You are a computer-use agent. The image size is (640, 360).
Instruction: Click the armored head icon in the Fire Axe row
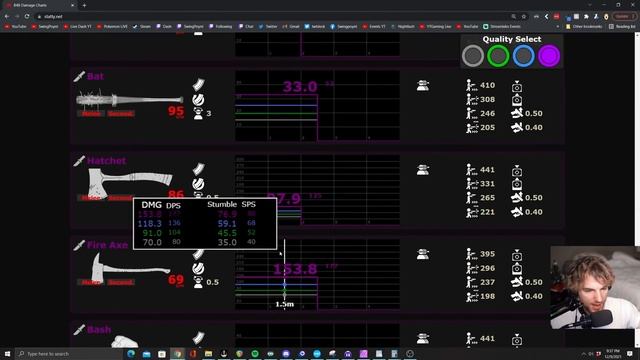(x=423, y=254)
